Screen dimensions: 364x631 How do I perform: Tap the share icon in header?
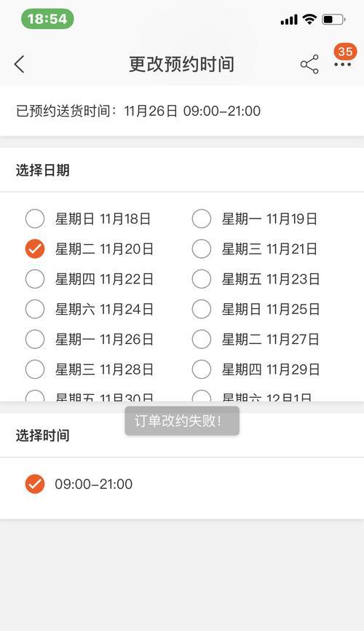click(x=309, y=64)
